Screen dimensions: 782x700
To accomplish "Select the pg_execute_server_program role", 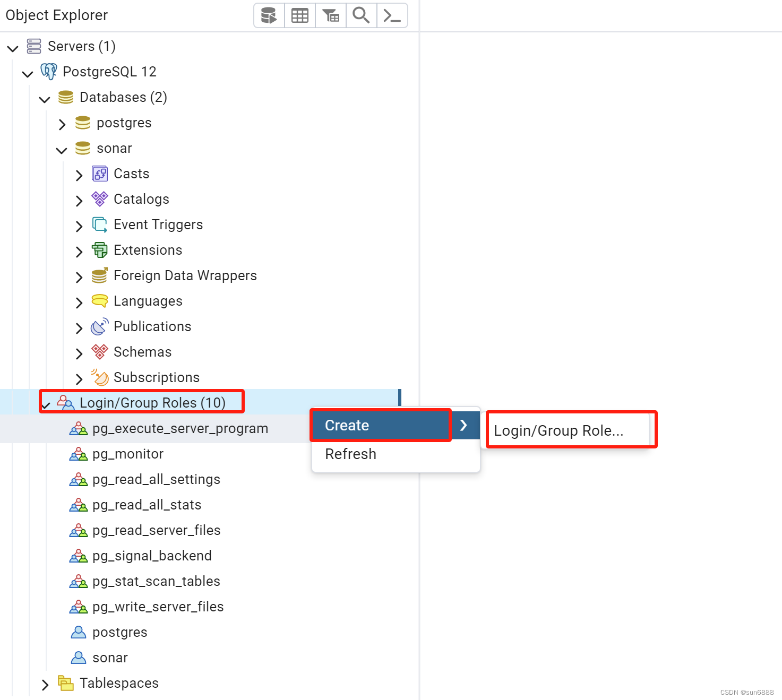I will tap(180, 429).
